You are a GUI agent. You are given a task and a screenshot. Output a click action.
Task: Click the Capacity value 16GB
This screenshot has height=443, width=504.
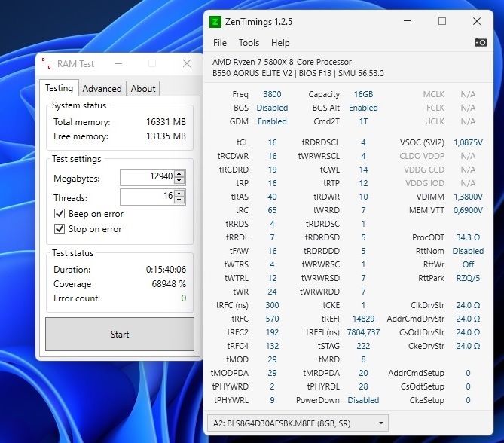363,94
